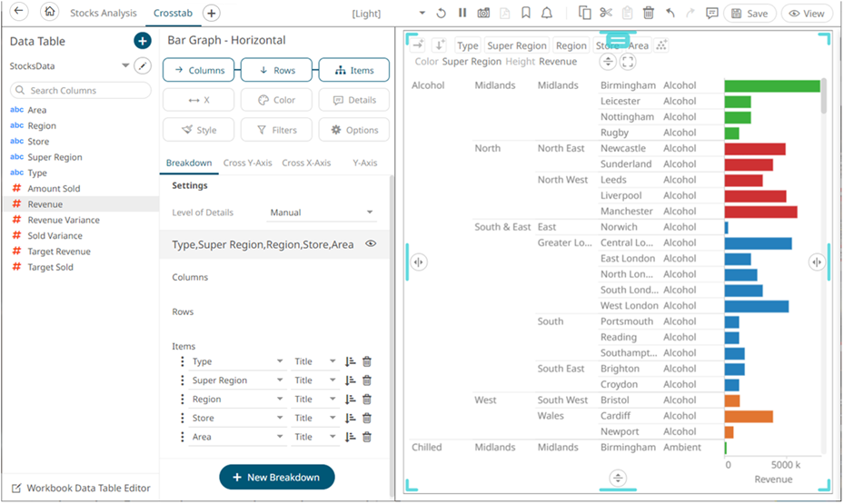Viewport: 844px width, 504px height.
Task: Toggle visibility eye of Type,Super Region breakdown
Action: pos(371,243)
